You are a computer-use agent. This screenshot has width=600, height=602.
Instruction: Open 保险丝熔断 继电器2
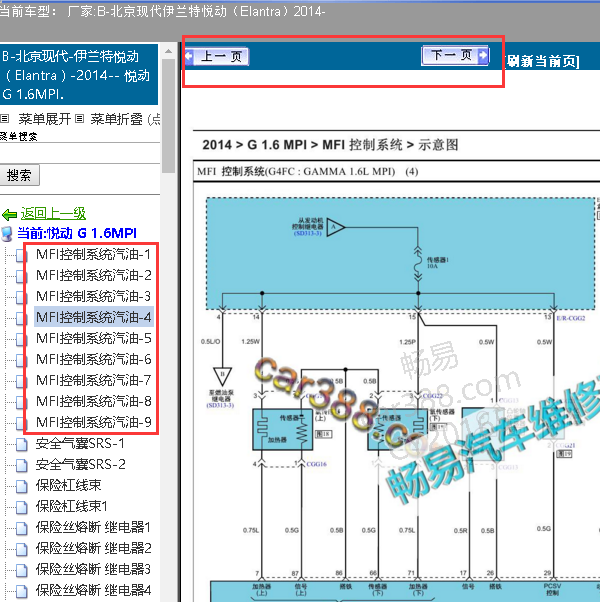point(93,548)
